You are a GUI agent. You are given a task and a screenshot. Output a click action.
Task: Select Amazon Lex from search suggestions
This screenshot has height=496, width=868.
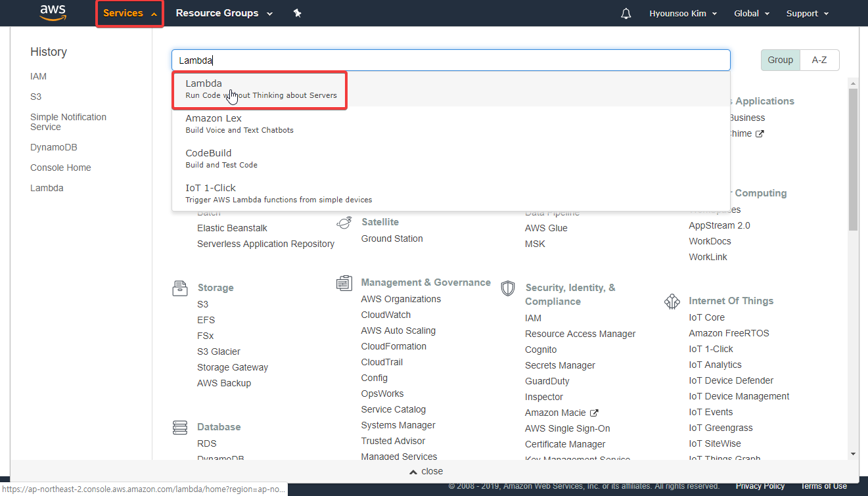click(451, 124)
